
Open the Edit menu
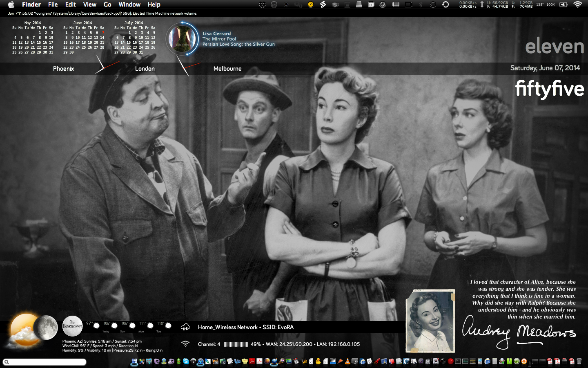point(71,4)
